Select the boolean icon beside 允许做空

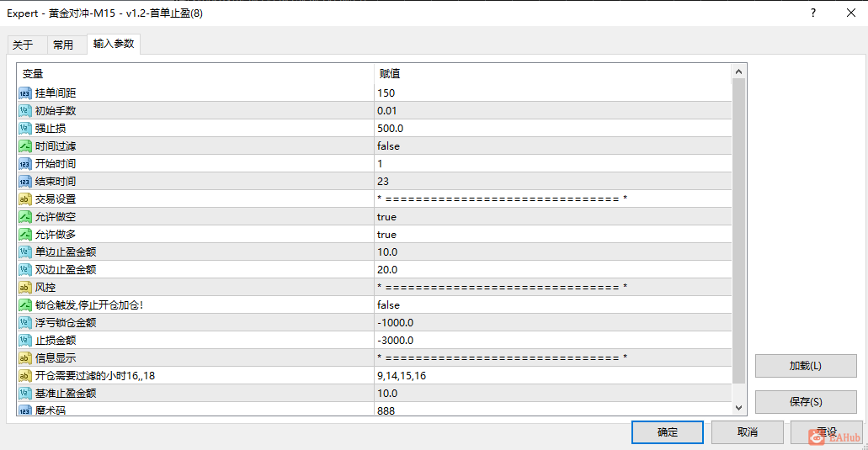25,217
